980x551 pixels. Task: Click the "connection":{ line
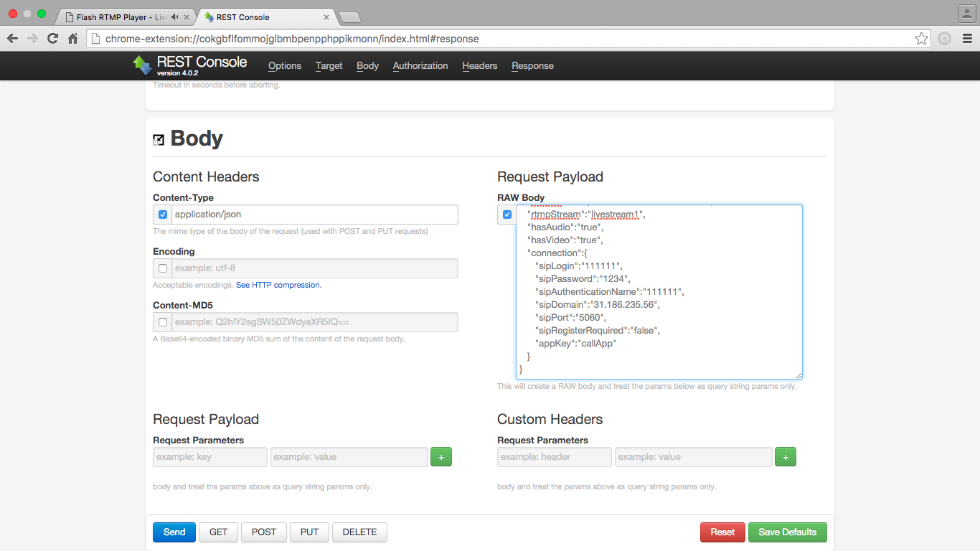pos(557,253)
